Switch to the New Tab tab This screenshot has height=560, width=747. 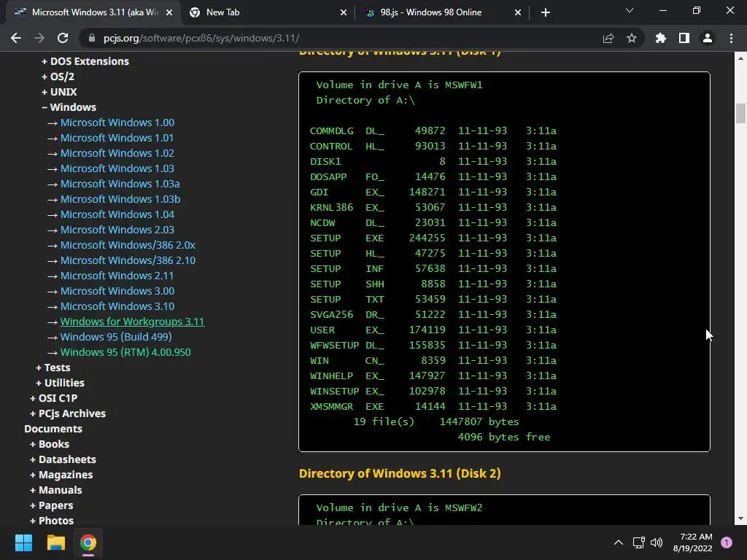tap(267, 12)
